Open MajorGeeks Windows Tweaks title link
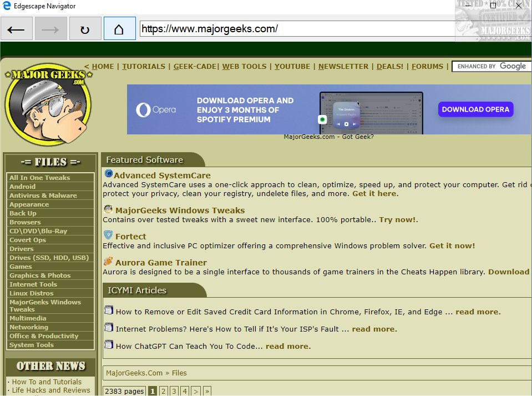The image size is (532, 396). (x=180, y=210)
